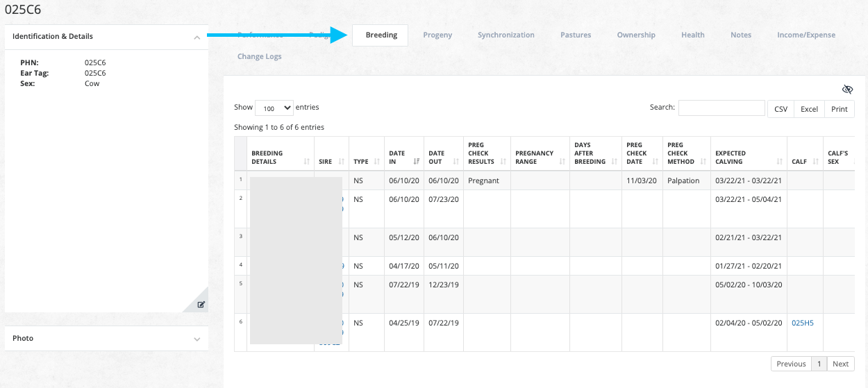Screen dimensions: 868x388
Task: Select the Ownership tab
Action: point(636,35)
